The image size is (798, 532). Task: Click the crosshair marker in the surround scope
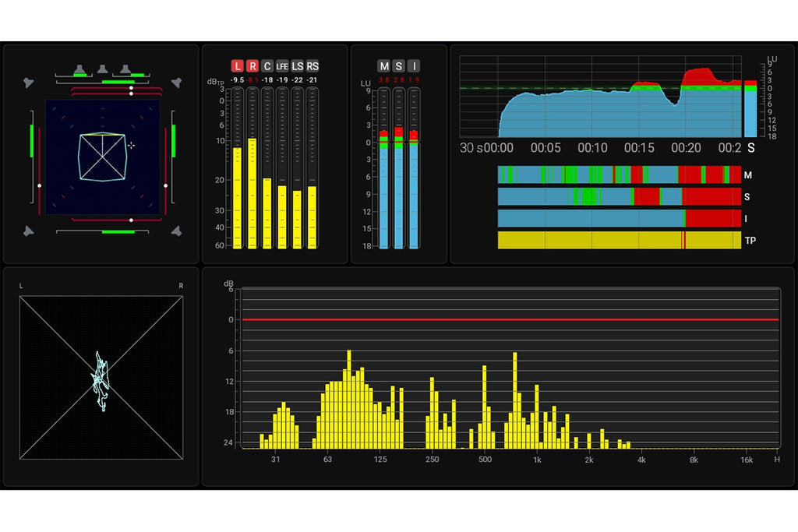tap(131, 146)
